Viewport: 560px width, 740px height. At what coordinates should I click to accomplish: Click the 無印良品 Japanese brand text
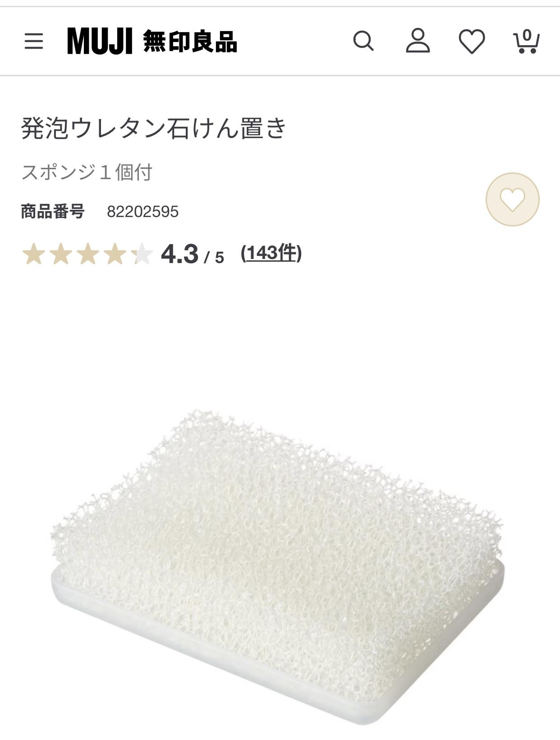click(190, 42)
